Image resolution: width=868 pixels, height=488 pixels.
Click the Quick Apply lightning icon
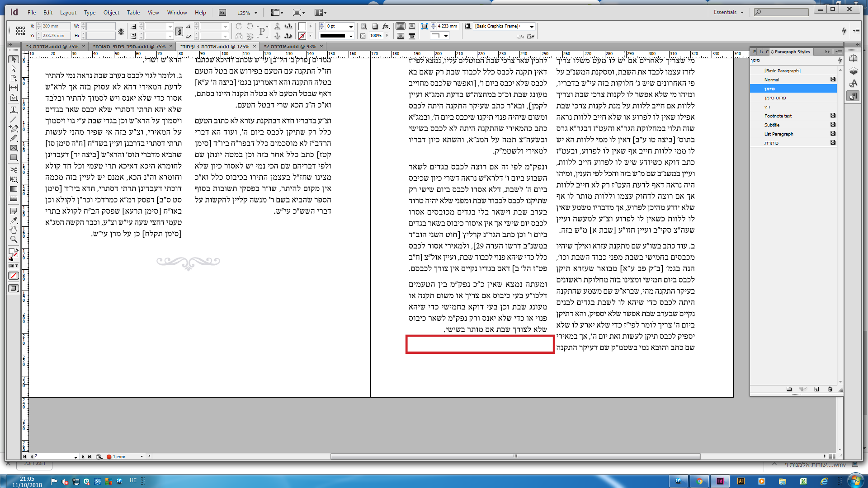pos(844,31)
